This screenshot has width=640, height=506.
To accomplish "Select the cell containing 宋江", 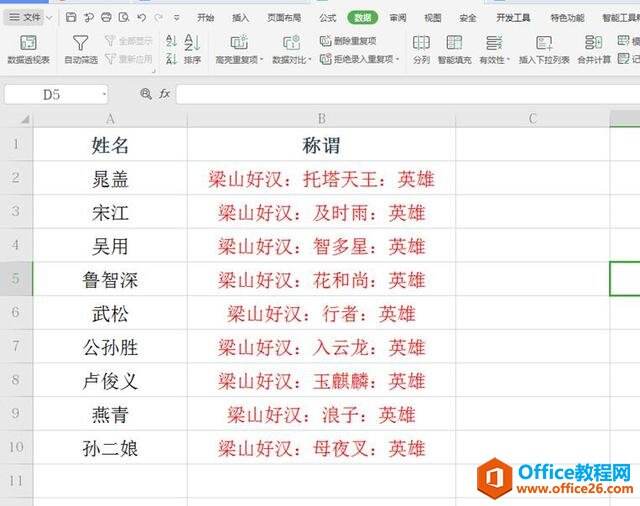I will (110, 212).
